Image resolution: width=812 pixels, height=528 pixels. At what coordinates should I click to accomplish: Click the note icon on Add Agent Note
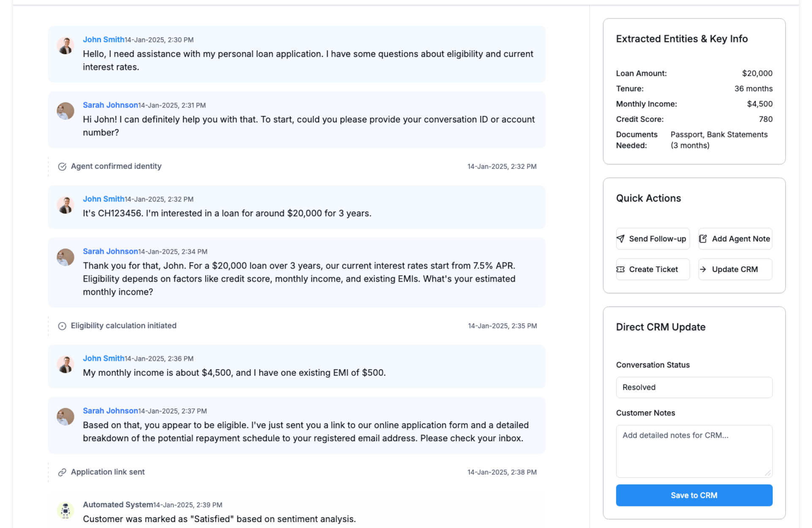703,239
